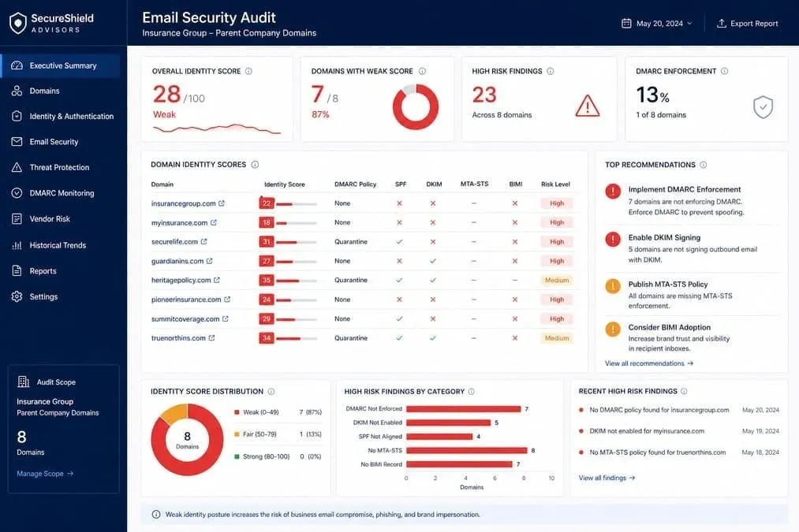This screenshot has height=532, width=799.
Task: Open external link icon for truenorthins.com
Action: [211, 338]
